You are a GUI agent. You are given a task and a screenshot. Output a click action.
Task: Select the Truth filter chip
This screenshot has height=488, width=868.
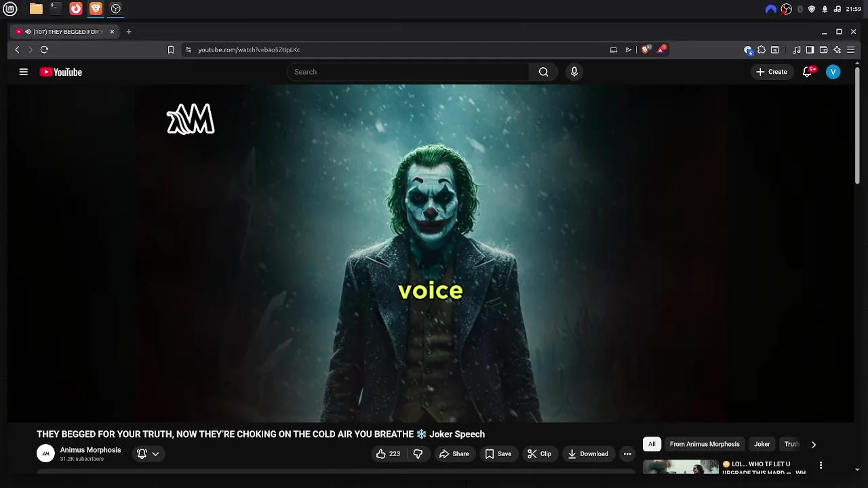pyautogui.click(x=791, y=445)
